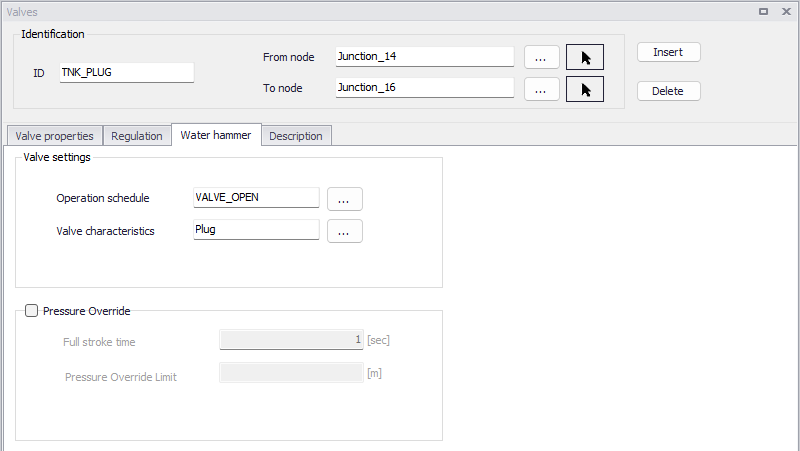Focus the From node field Junction_14
The height and width of the screenshot is (451, 800).
424,57
